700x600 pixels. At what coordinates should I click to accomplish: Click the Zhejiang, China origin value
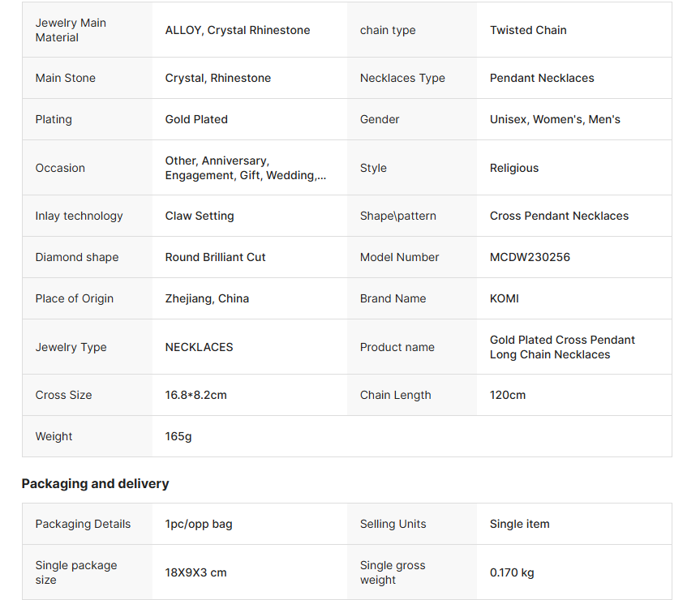pyautogui.click(x=207, y=298)
